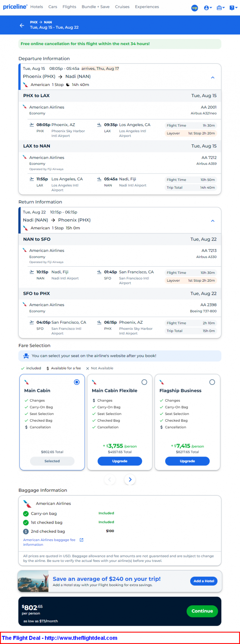
Task: Click the overnight moon icon in departure summary
Action: tap(68, 85)
